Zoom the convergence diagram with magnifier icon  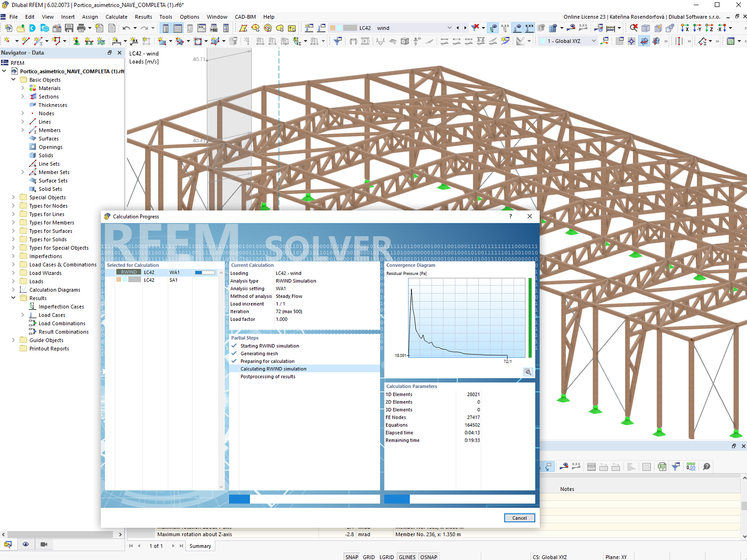coord(528,372)
